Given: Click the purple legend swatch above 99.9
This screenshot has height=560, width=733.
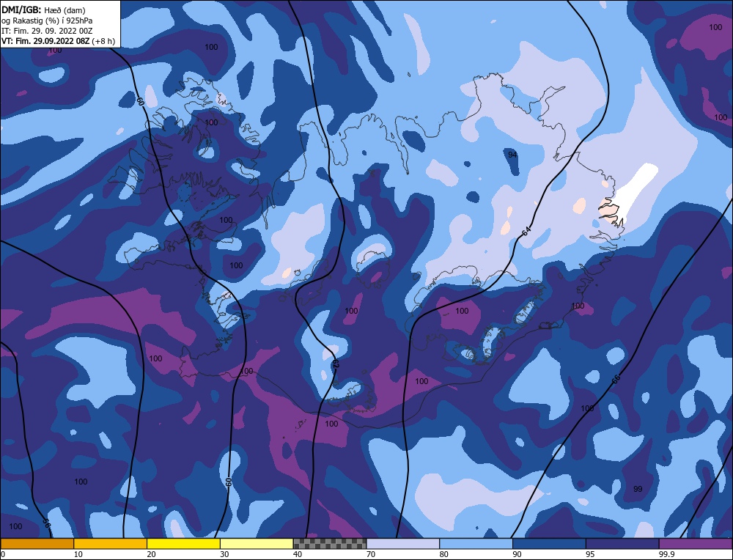Looking at the screenshot, I should 696,543.
